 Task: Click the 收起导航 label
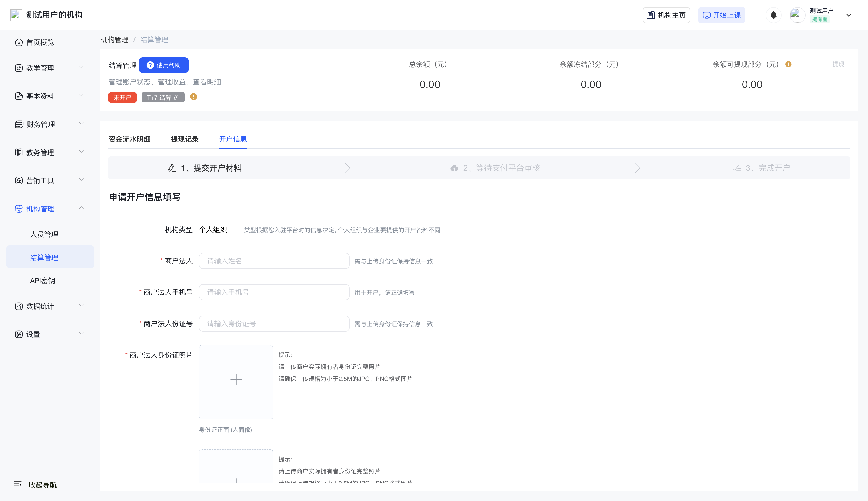[43, 485]
